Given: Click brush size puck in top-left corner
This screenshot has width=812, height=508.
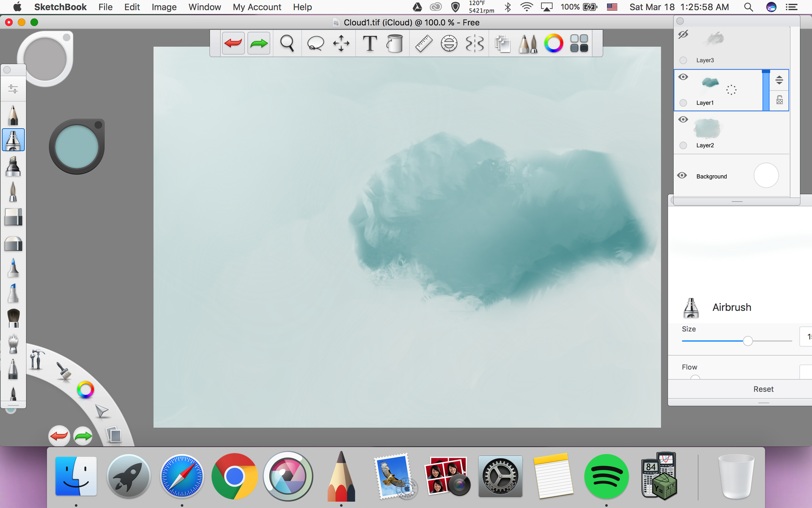Looking at the screenshot, I should 45,59.
